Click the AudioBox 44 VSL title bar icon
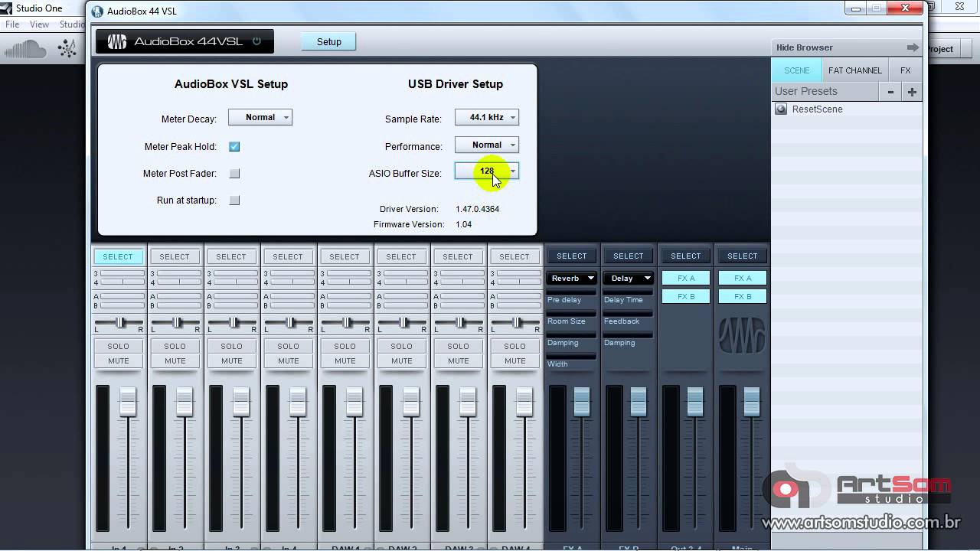 pos(97,11)
